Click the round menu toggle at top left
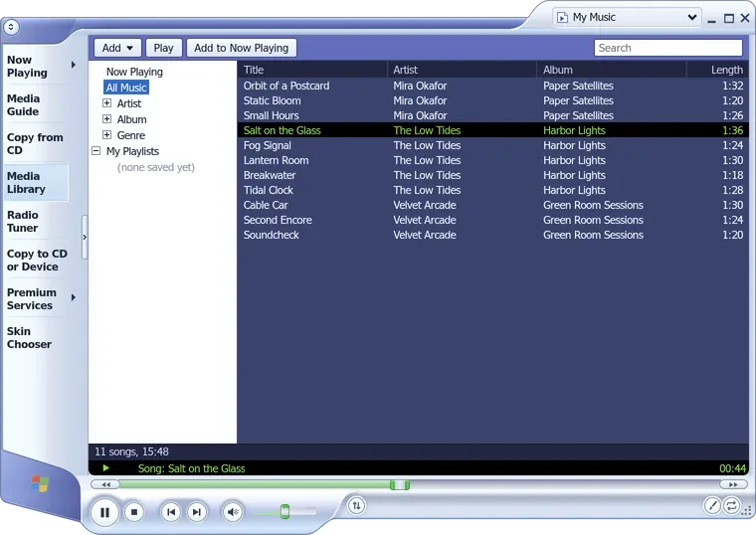This screenshot has height=535, width=756. click(x=11, y=27)
